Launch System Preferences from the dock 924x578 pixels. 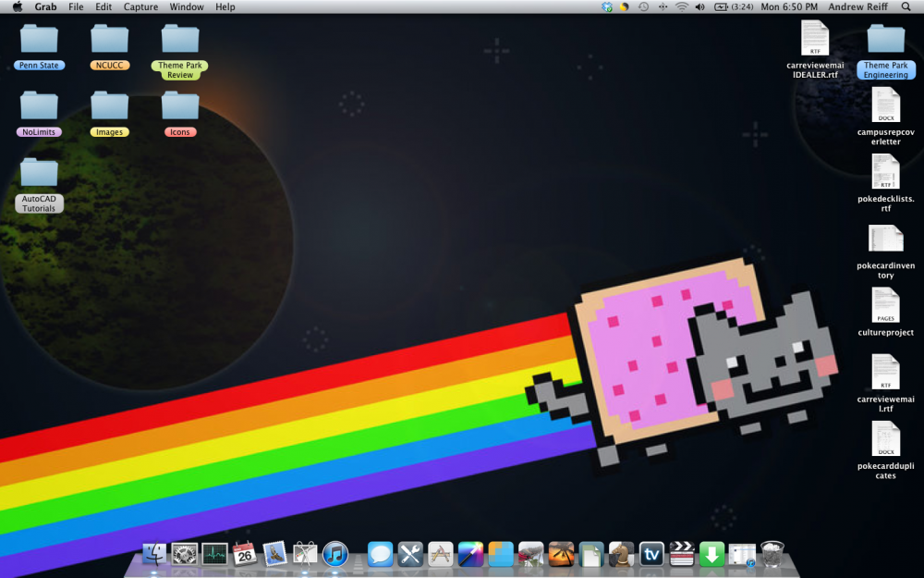pos(185,554)
